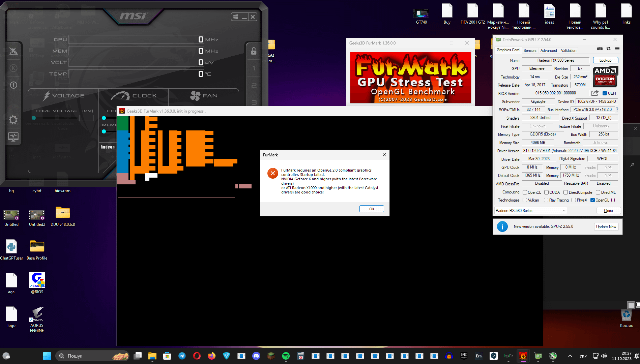
Task: Open Discord from the taskbar
Action: (256, 356)
